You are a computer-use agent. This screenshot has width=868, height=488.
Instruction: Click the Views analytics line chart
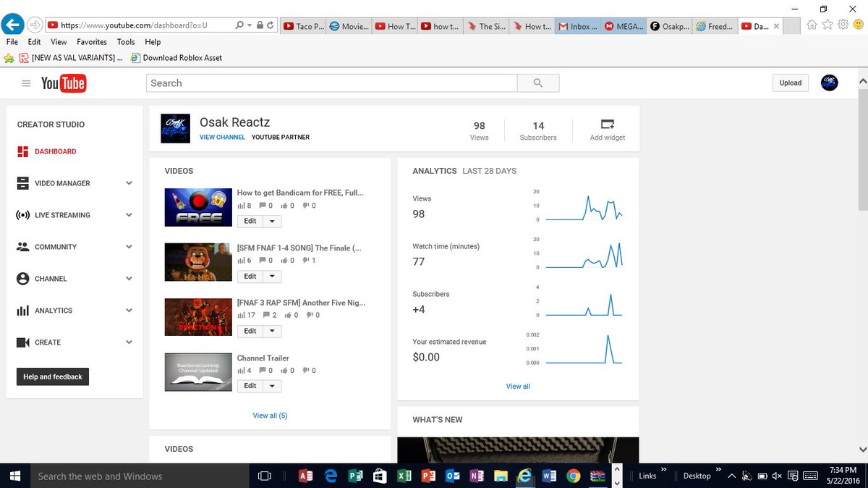[584, 206]
